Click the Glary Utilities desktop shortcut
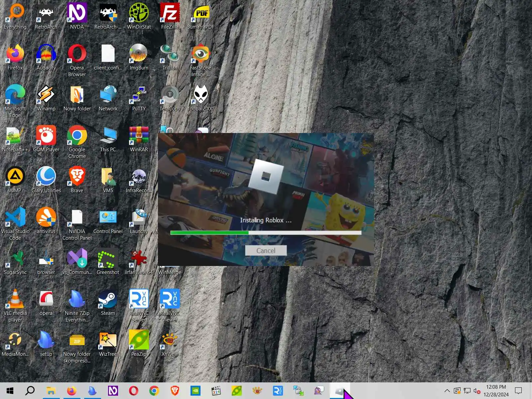This screenshot has height=399, width=532. pyautogui.click(x=46, y=180)
